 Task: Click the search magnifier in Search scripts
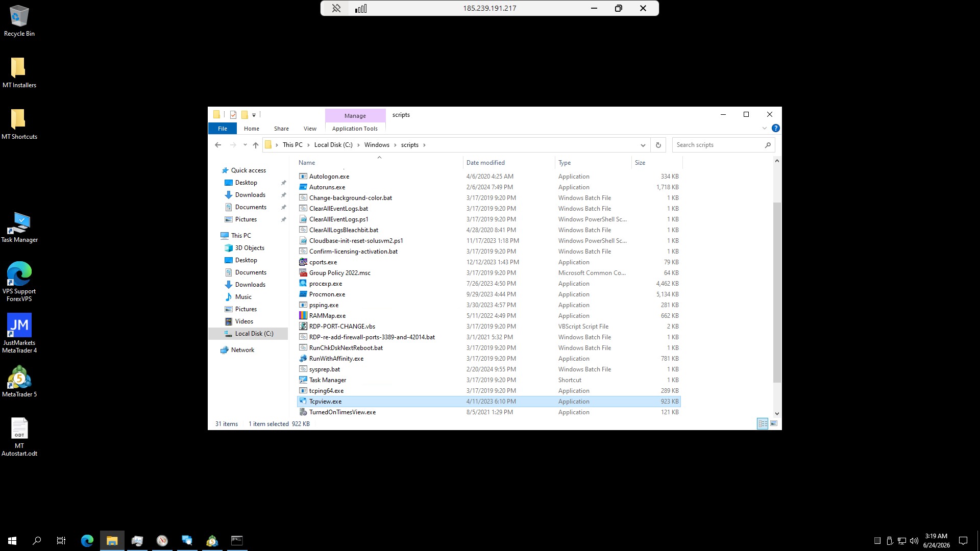767,145
